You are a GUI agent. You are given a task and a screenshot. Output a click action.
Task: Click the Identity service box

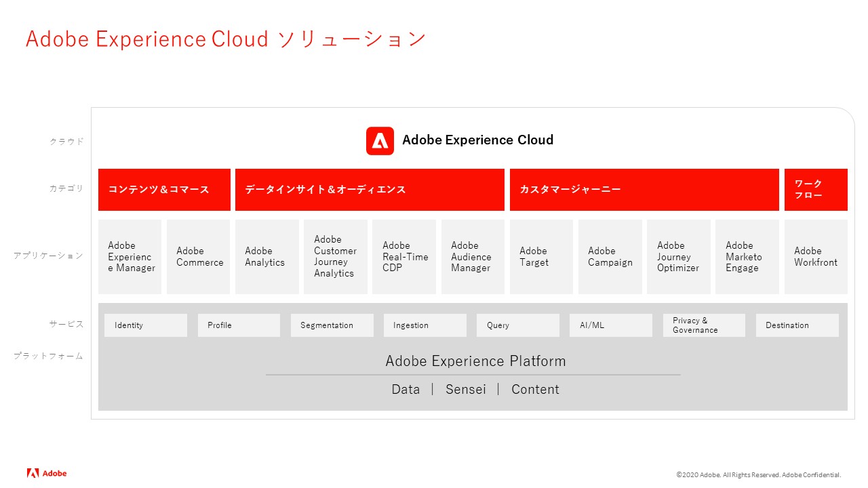pos(146,325)
